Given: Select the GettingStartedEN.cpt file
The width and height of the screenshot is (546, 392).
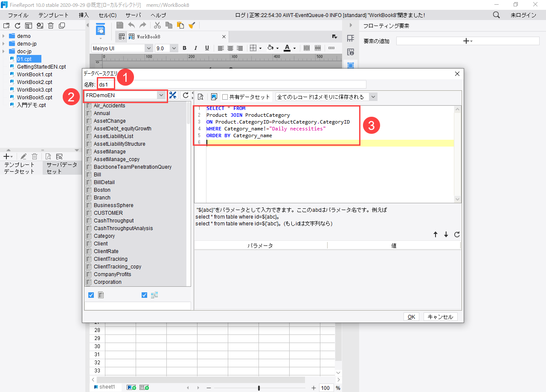Looking at the screenshot, I should coord(41,66).
